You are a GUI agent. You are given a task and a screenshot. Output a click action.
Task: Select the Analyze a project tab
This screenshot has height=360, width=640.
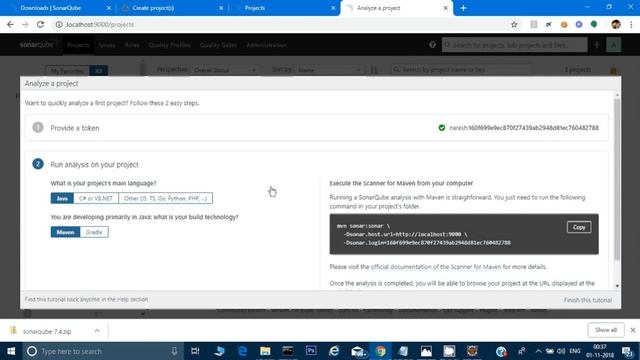pos(378,8)
